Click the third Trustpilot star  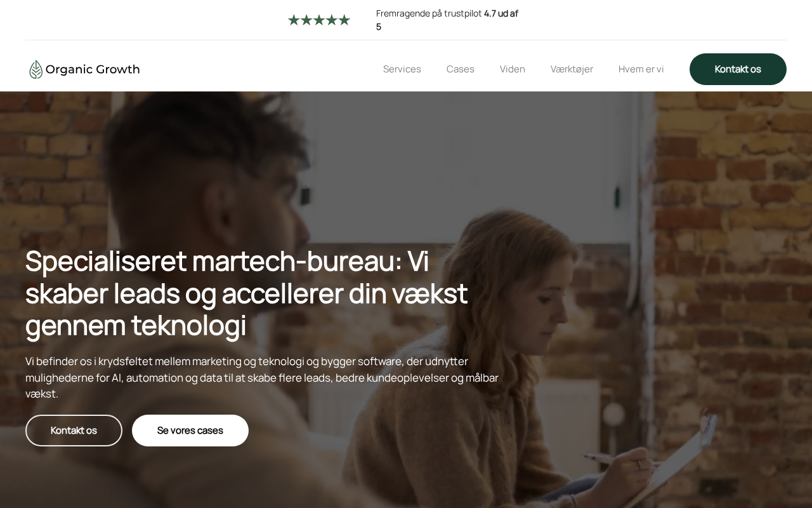pyautogui.click(x=319, y=20)
